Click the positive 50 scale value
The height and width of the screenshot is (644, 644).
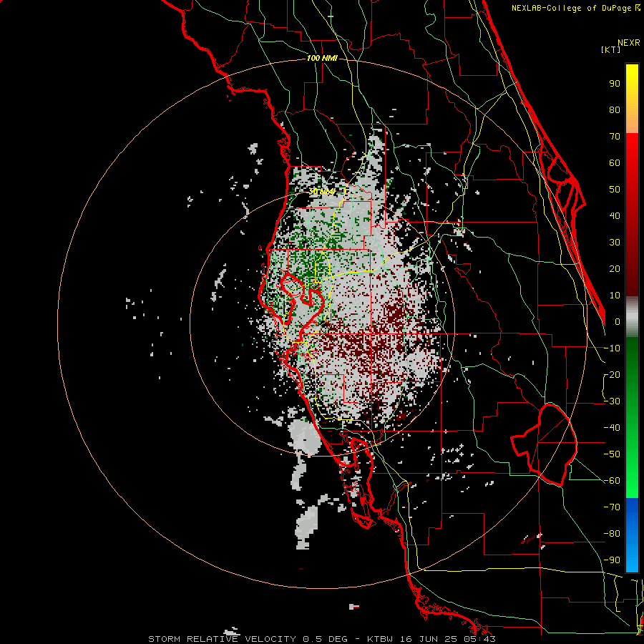tap(615, 190)
